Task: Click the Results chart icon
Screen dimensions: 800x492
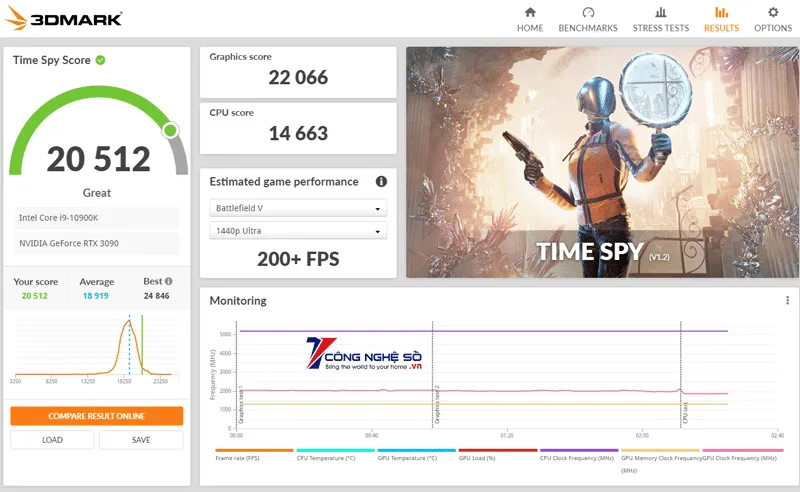Action: point(721,13)
